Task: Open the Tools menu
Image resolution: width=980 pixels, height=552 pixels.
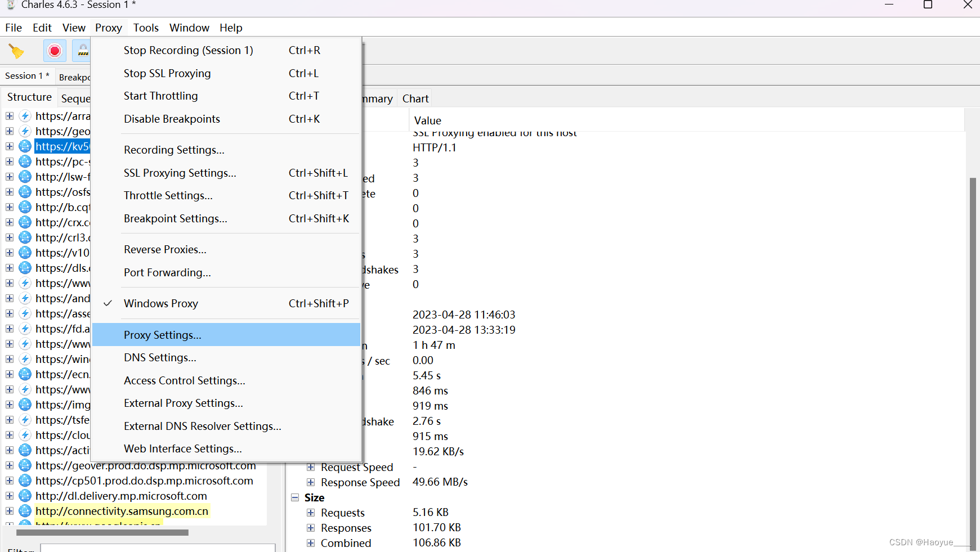Action: pos(146,28)
